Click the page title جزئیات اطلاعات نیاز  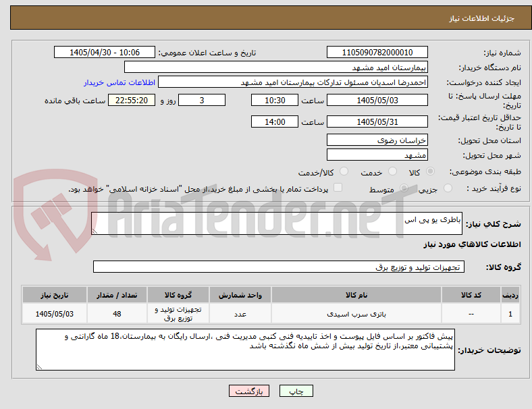[481, 18]
